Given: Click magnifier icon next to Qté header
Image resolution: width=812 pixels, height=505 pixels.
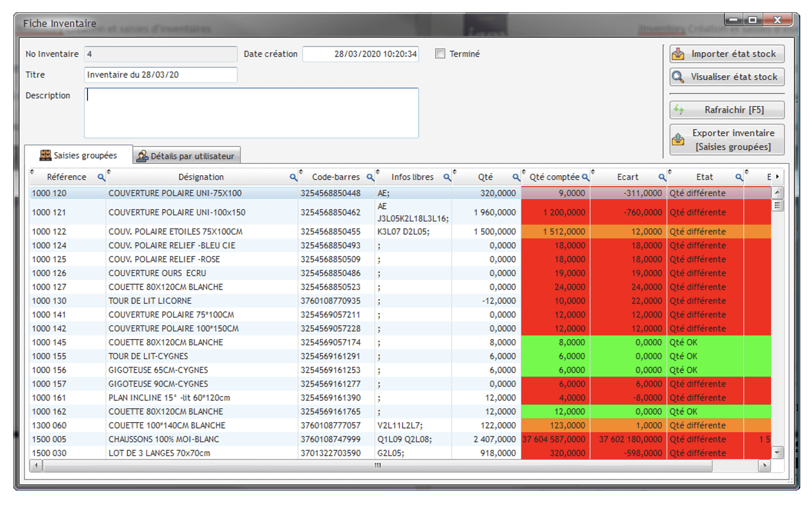Looking at the screenshot, I should pos(516,177).
